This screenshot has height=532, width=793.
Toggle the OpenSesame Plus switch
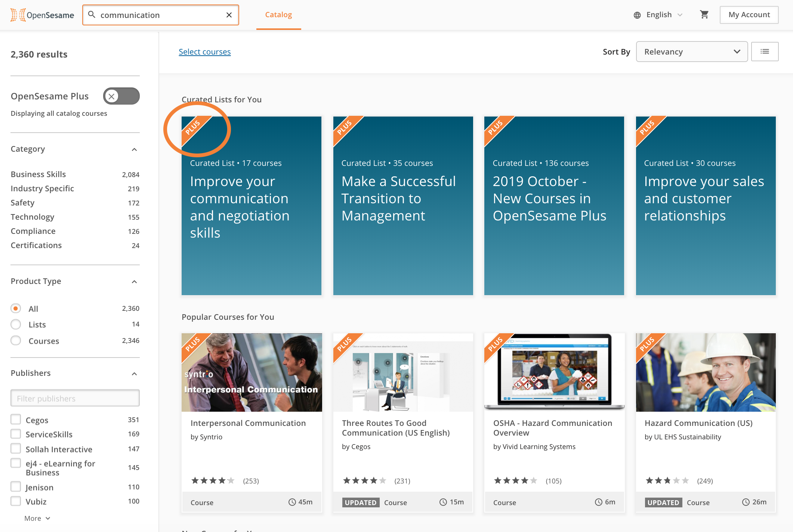121,96
